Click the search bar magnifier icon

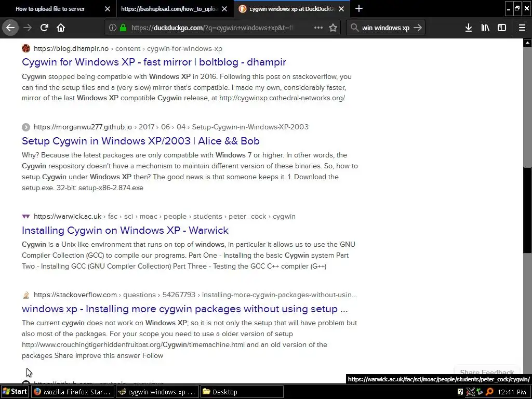tap(354, 28)
